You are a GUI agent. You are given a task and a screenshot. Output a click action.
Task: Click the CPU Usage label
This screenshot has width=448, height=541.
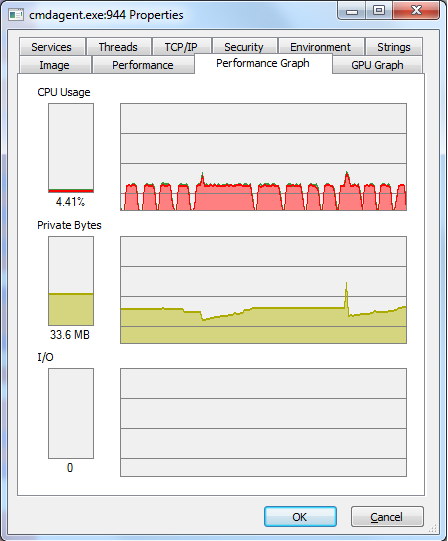tap(64, 92)
